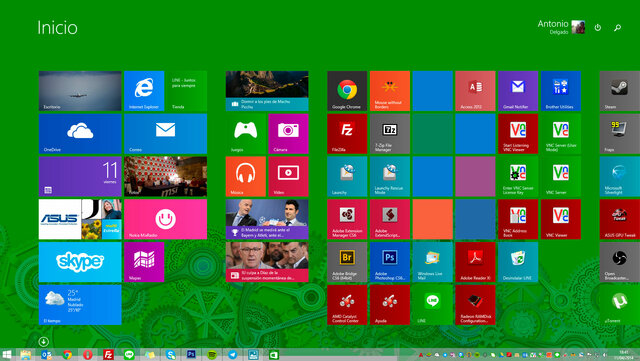Show all apps with down arrow

[44, 341]
